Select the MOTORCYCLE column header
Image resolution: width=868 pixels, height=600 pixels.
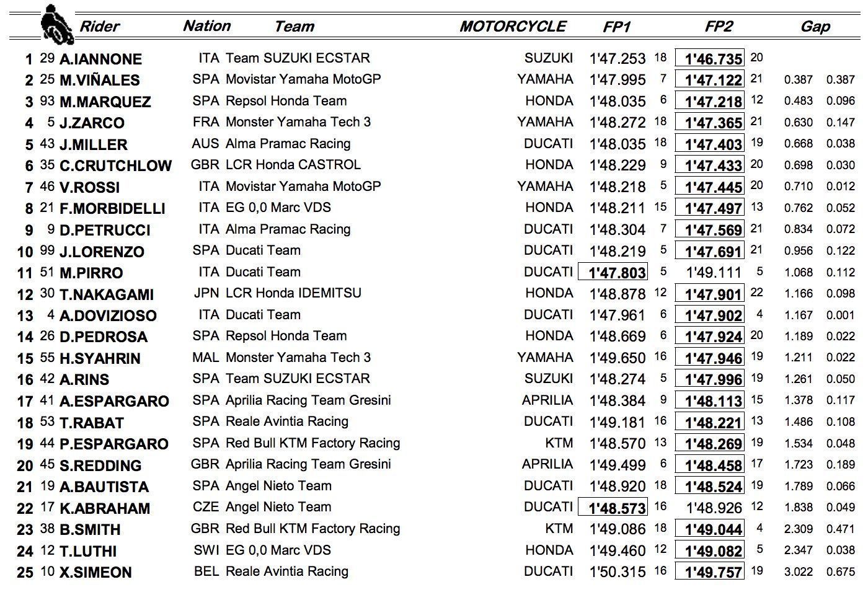pyautogui.click(x=513, y=27)
